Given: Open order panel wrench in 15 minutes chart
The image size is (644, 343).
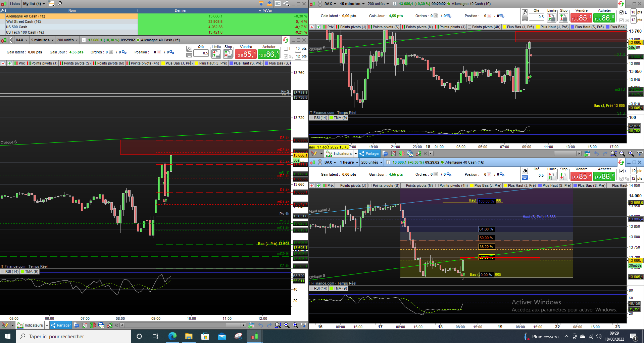Looking at the screenshot, I should click(525, 12).
